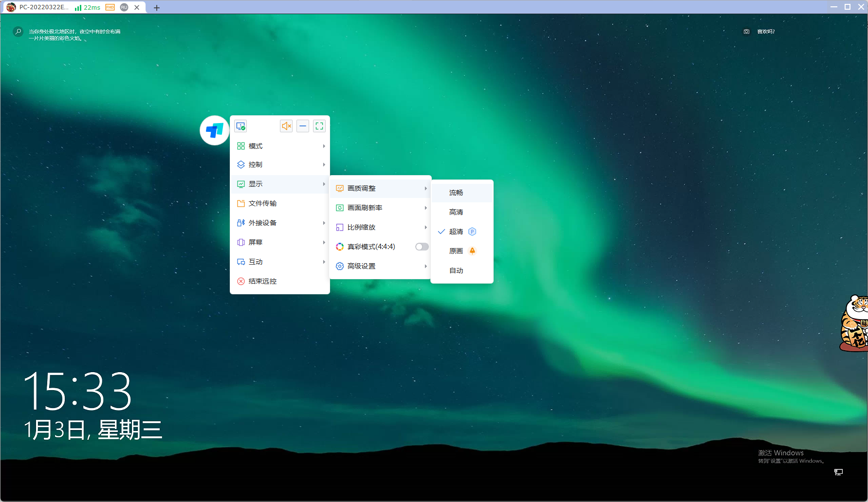Click the 结束远控 red X icon
This screenshot has height=502, width=868.
click(241, 281)
